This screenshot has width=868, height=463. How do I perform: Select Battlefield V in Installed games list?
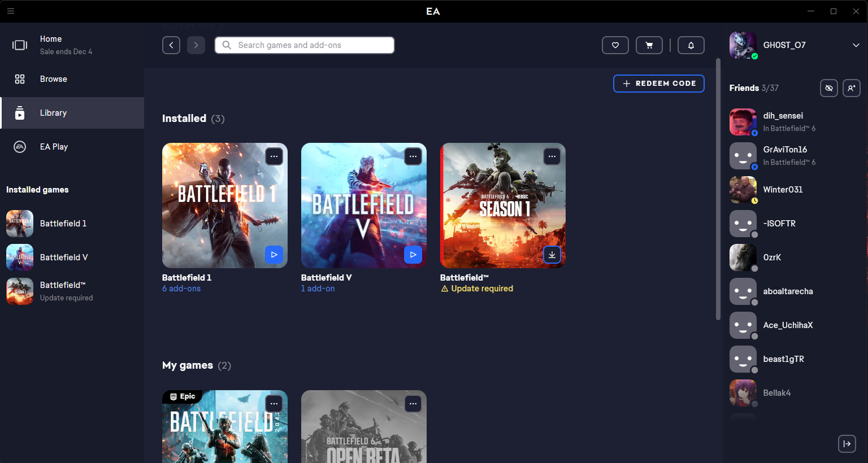(72, 257)
